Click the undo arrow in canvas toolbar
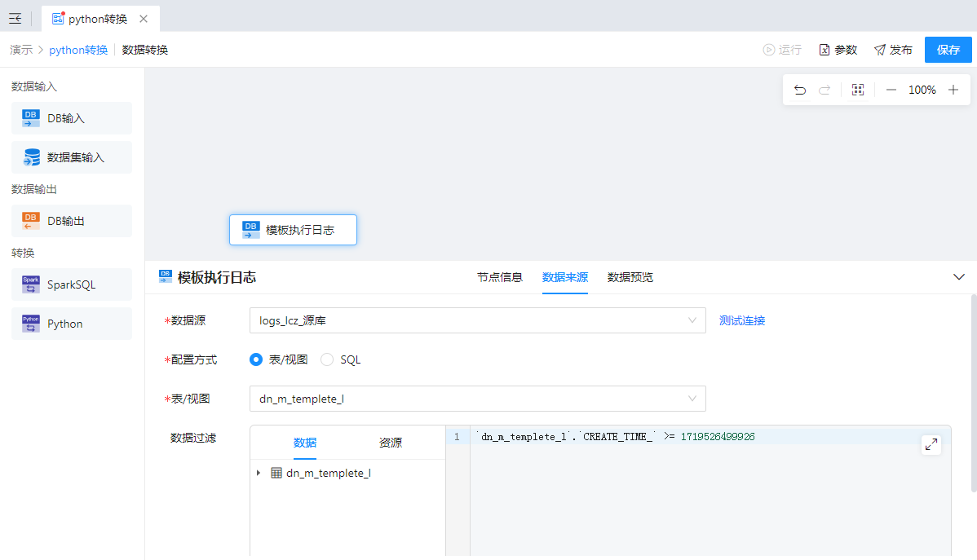This screenshot has height=560, width=977. (x=800, y=90)
